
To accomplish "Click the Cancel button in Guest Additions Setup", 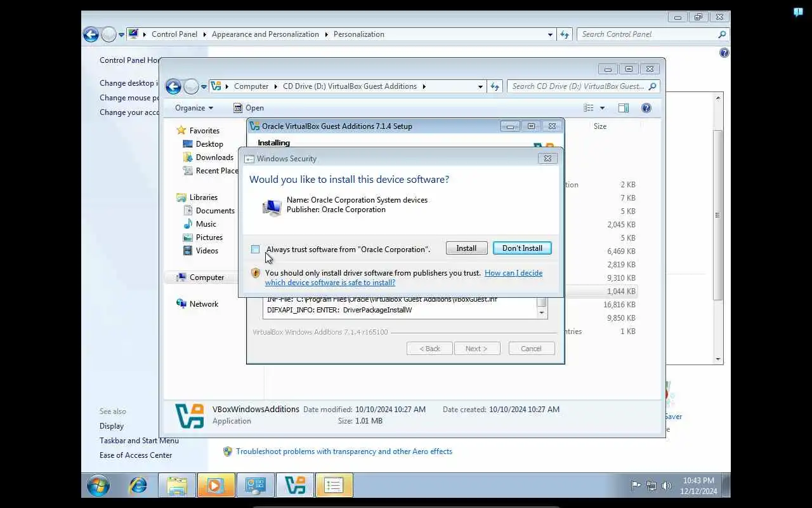I will click(532, 349).
